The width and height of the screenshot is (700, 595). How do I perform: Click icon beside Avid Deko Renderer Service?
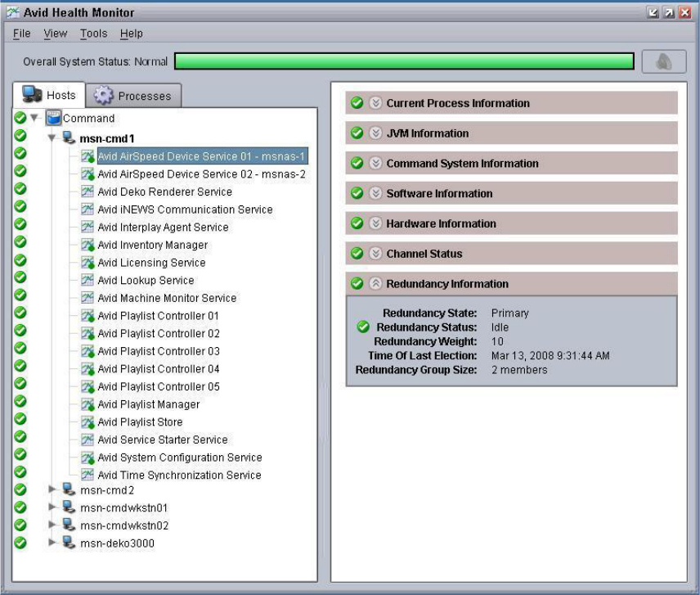click(87, 192)
